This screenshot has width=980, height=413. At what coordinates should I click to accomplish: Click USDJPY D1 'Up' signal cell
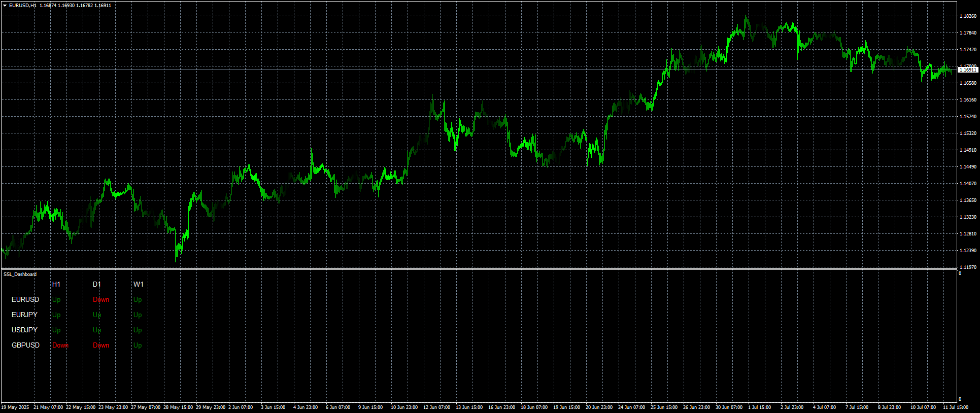click(x=97, y=330)
